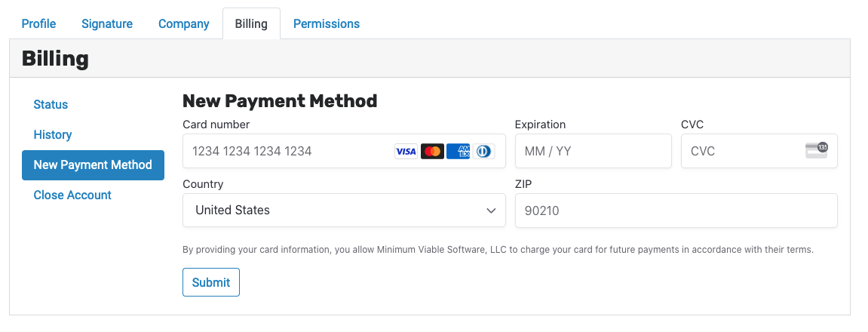Open the United States country selector

click(x=344, y=210)
